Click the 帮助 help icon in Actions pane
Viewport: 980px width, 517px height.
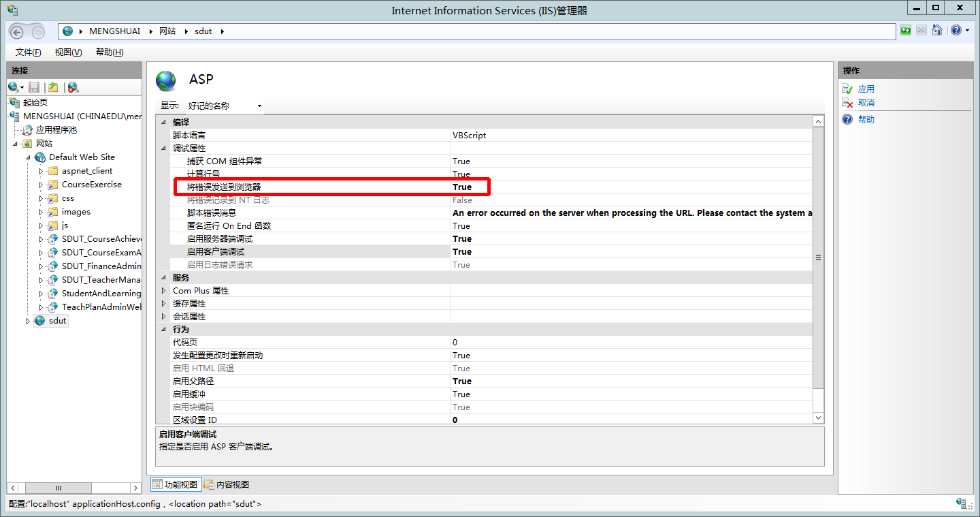[x=847, y=119]
